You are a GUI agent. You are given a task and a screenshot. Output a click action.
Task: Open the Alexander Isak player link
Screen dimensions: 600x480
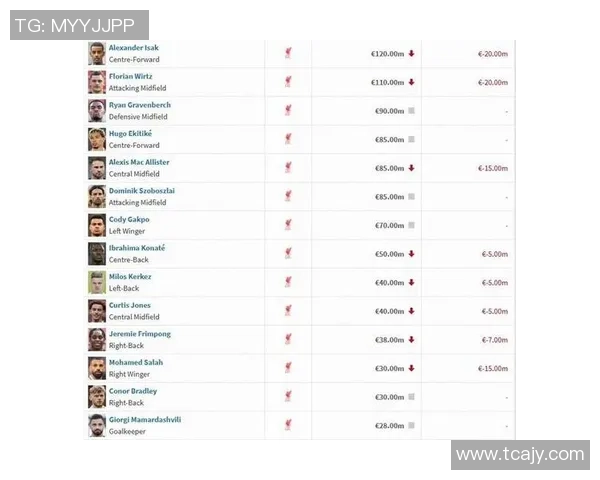coord(134,48)
